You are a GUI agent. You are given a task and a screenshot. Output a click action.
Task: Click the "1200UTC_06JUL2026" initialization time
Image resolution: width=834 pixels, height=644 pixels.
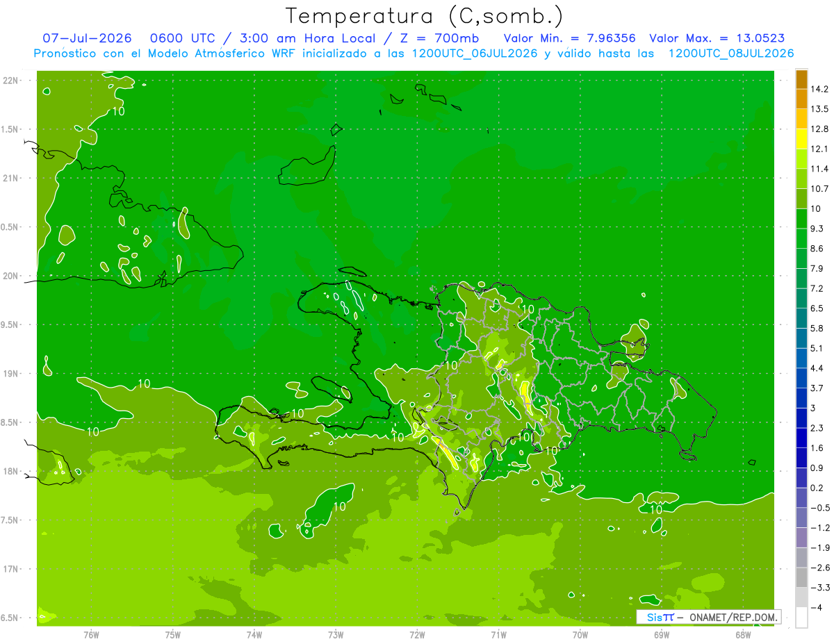tap(475, 53)
